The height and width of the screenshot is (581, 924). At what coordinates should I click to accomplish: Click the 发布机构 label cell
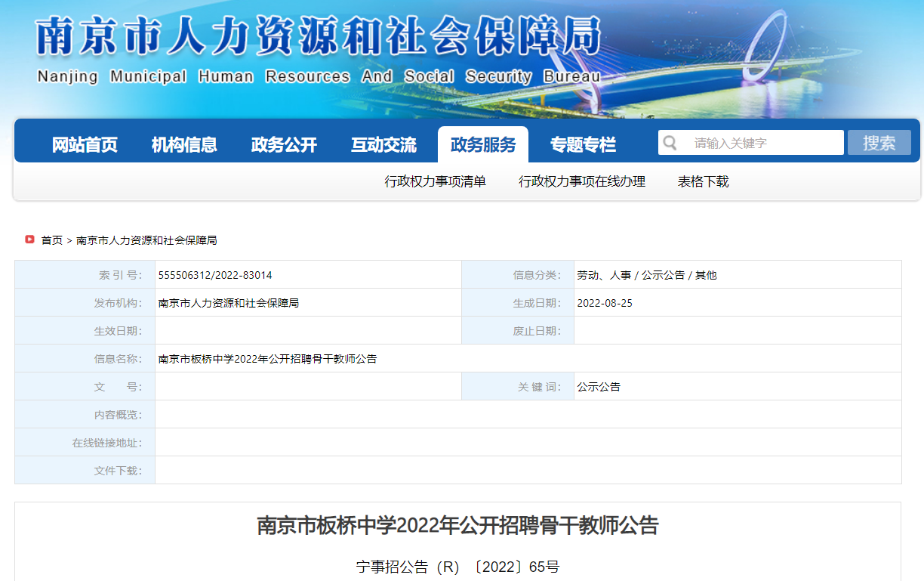click(x=85, y=303)
